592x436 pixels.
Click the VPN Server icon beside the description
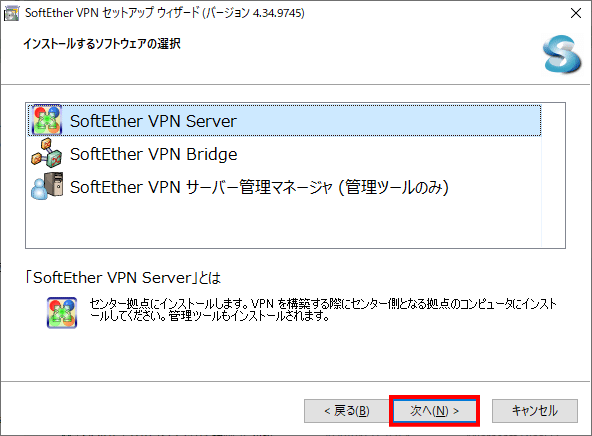(x=62, y=313)
